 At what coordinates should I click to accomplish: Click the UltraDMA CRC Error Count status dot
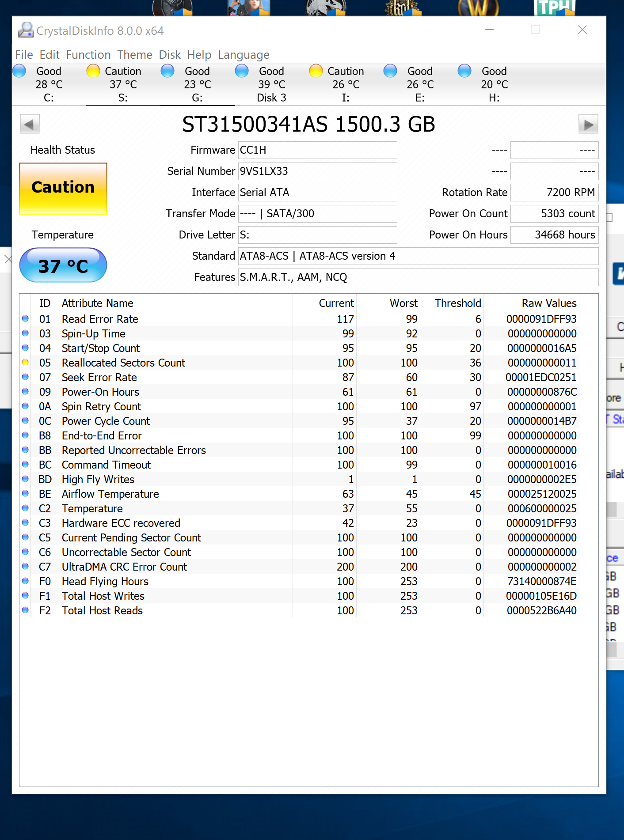tap(25, 567)
